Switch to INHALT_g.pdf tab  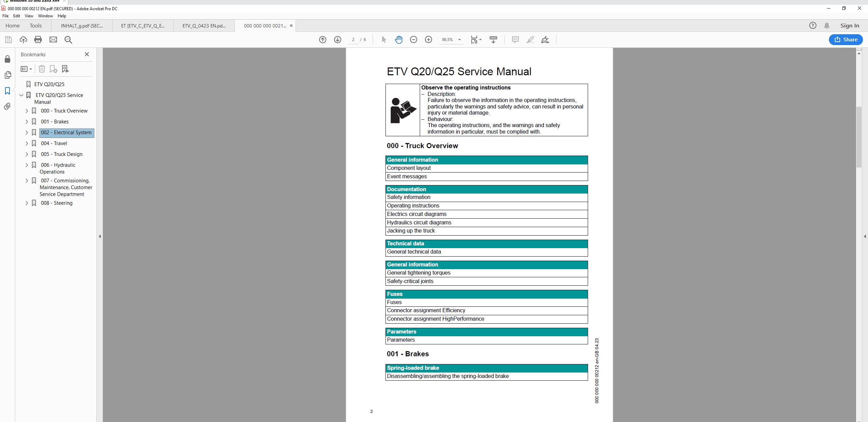click(82, 26)
